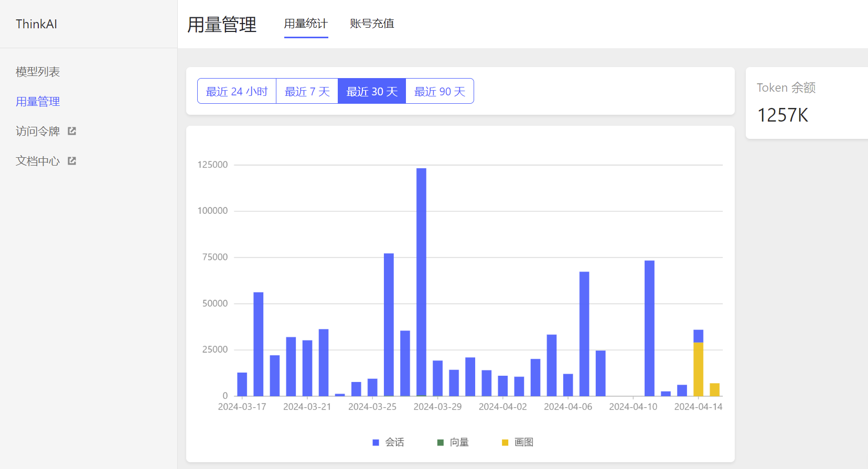Toggle 向量 series via green legend square
This screenshot has width=868, height=469.
point(441,443)
